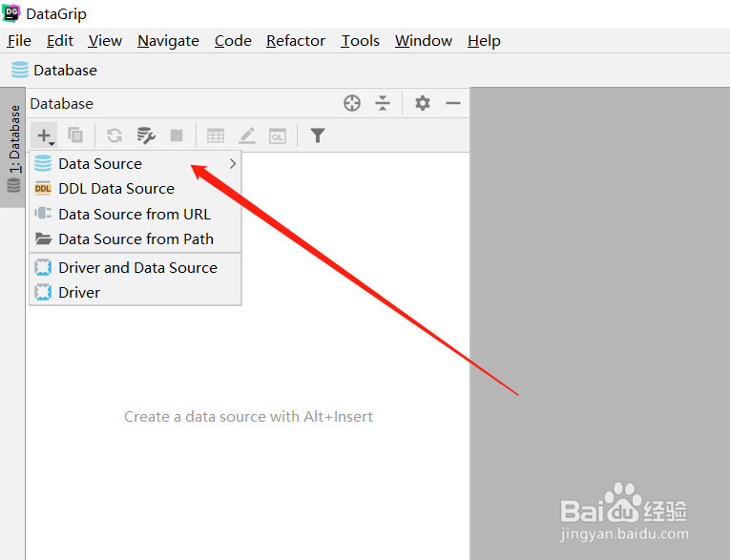The image size is (730, 560).
Task: Click the plus New button in Database toolbar
Action: tap(45, 135)
